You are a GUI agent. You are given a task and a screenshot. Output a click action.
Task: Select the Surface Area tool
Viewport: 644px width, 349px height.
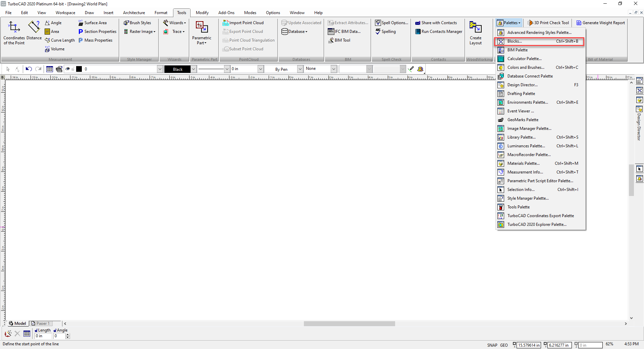click(92, 23)
